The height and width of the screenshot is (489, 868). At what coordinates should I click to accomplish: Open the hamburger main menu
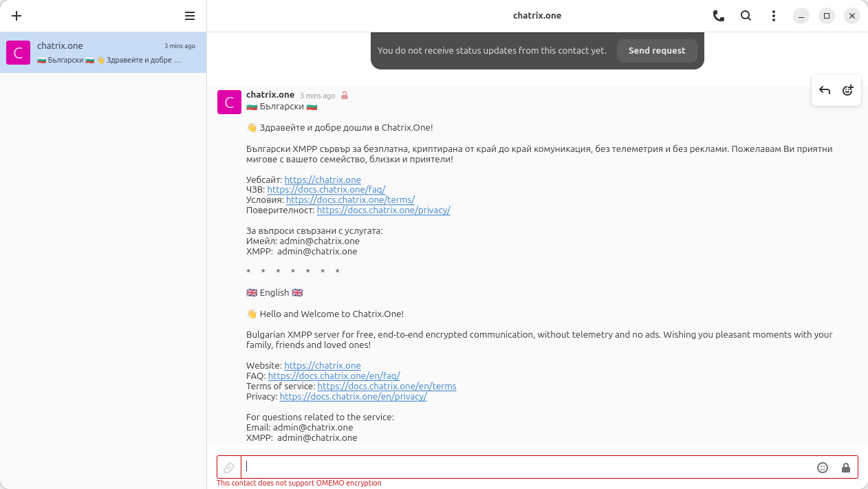[190, 16]
